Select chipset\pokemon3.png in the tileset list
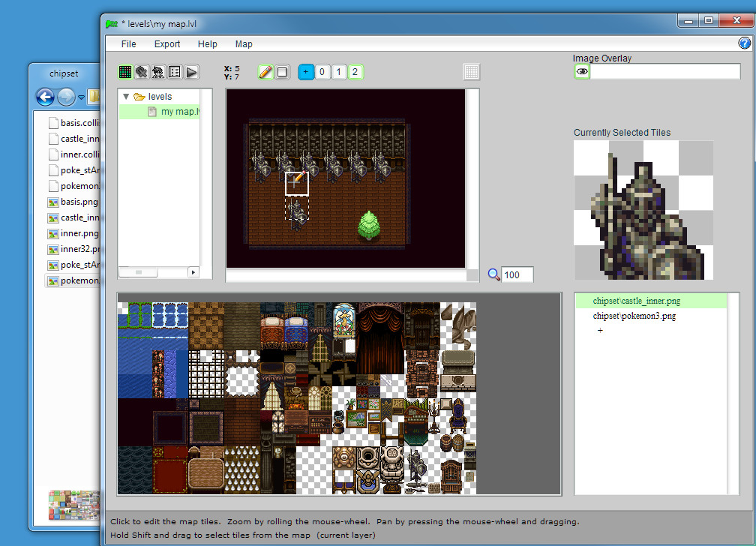 [x=634, y=316]
